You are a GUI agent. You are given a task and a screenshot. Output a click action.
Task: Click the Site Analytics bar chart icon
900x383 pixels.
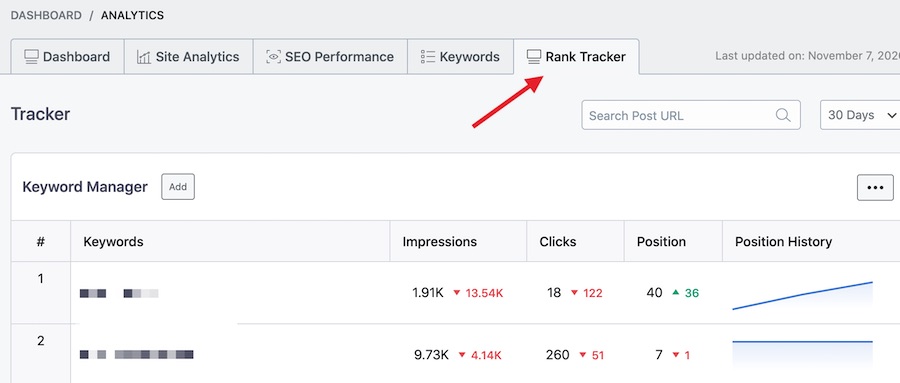[x=143, y=57]
